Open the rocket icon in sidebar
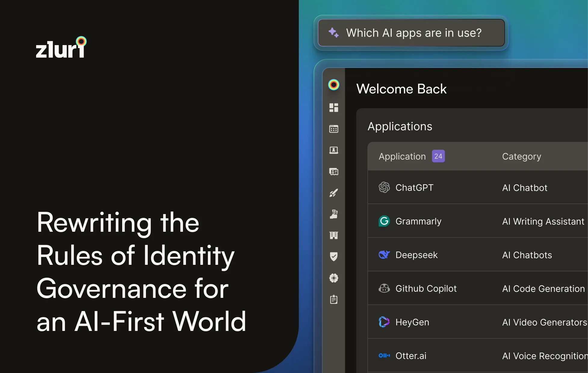This screenshot has width=588, height=373. [x=334, y=193]
